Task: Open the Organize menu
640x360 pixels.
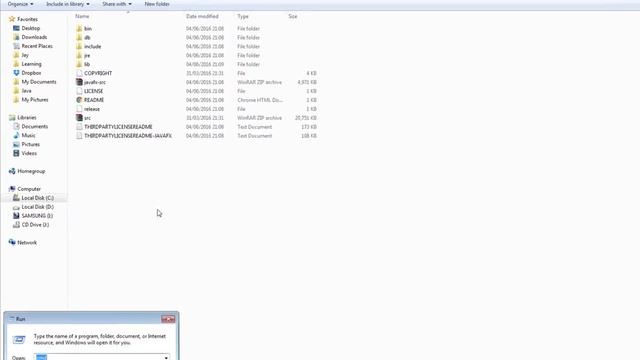Action: 20,4
